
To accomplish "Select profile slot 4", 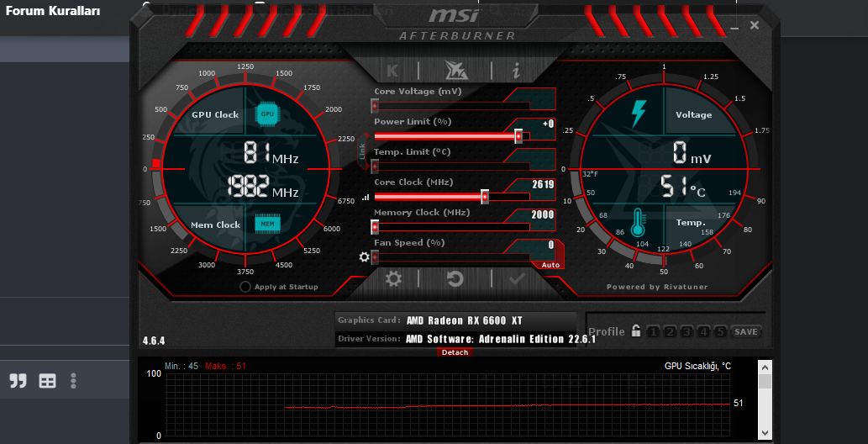I will [x=703, y=332].
